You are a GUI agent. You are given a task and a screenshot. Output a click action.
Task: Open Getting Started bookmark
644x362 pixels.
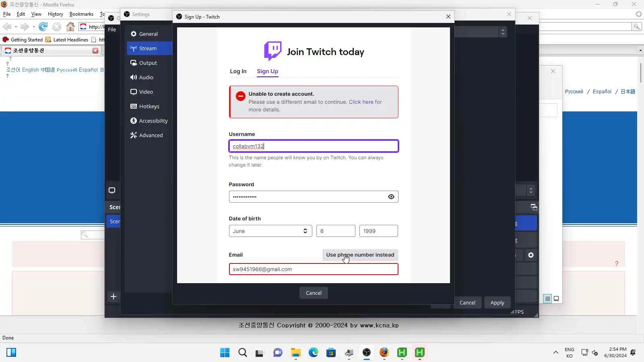pos(23,39)
